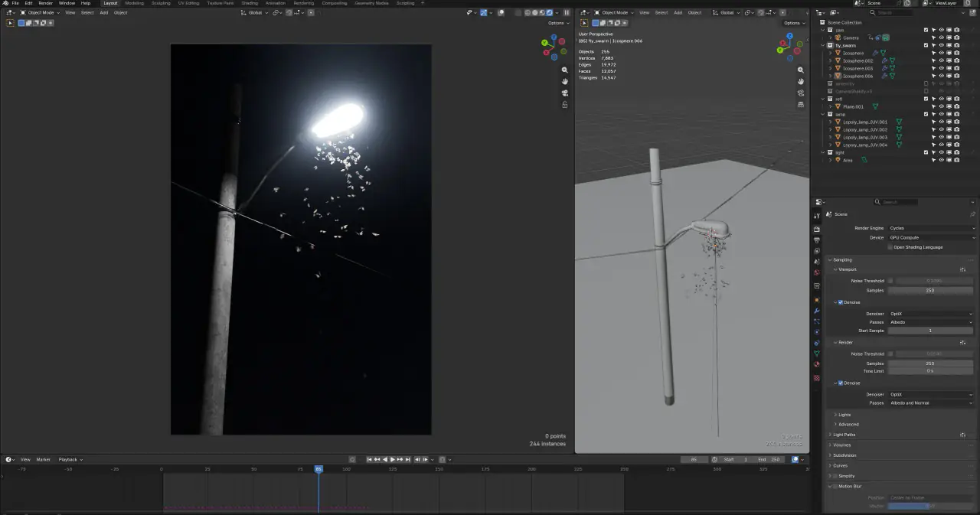Exclude the fly_swarm collection via its checkbox
980x515 pixels.
pos(926,45)
